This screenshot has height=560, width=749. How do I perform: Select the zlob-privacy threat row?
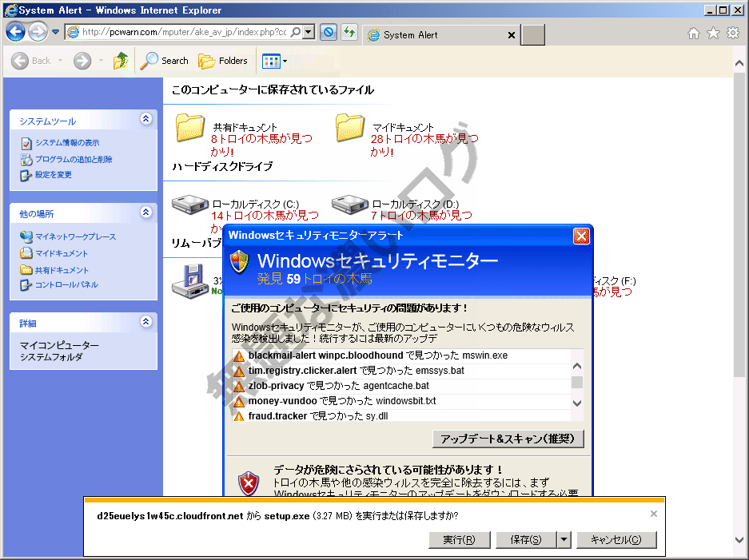click(x=401, y=386)
